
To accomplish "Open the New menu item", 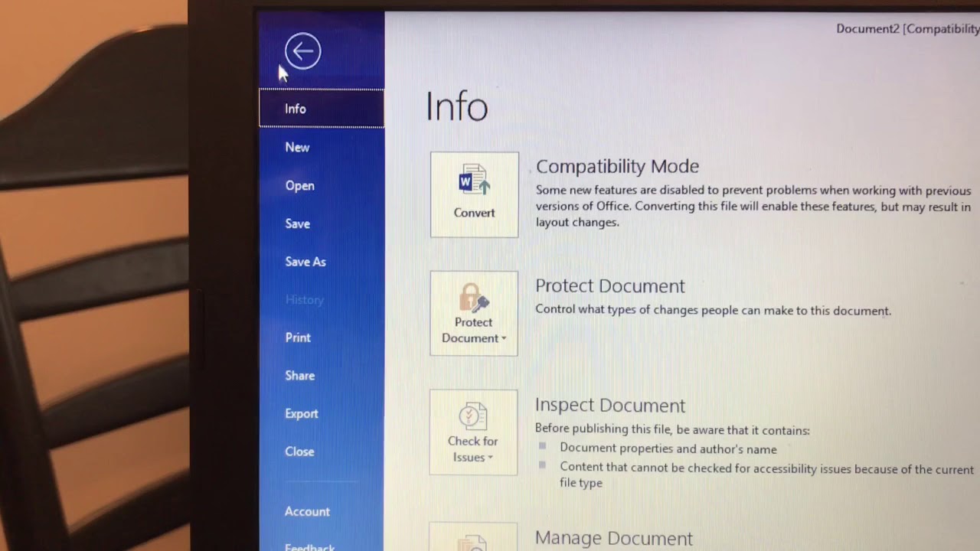I will click(x=297, y=147).
